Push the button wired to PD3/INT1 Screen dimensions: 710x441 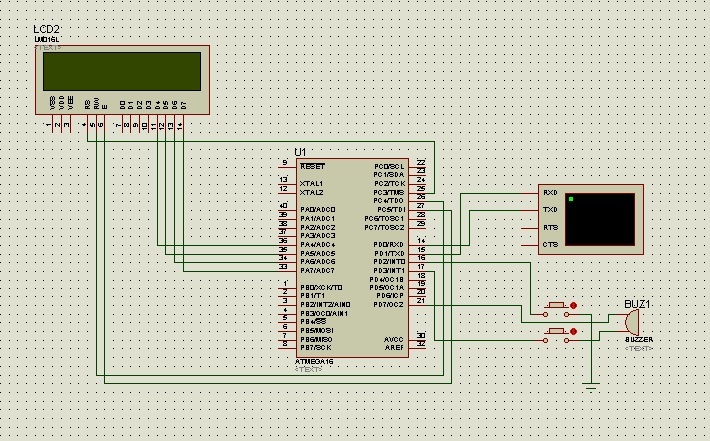click(x=556, y=331)
